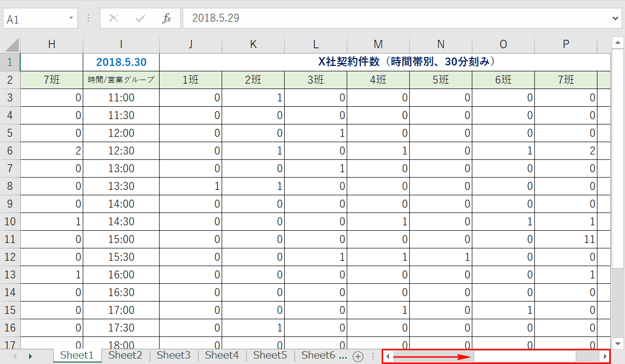Click the value 2 in column H row 6
The width and height of the screenshot is (625, 364).
(52, 151)
